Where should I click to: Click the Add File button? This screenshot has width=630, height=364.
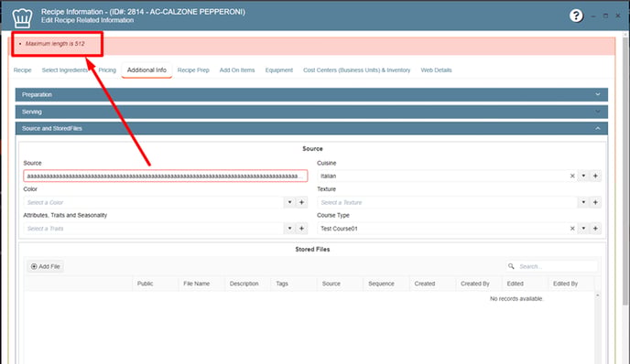[46, 266]
